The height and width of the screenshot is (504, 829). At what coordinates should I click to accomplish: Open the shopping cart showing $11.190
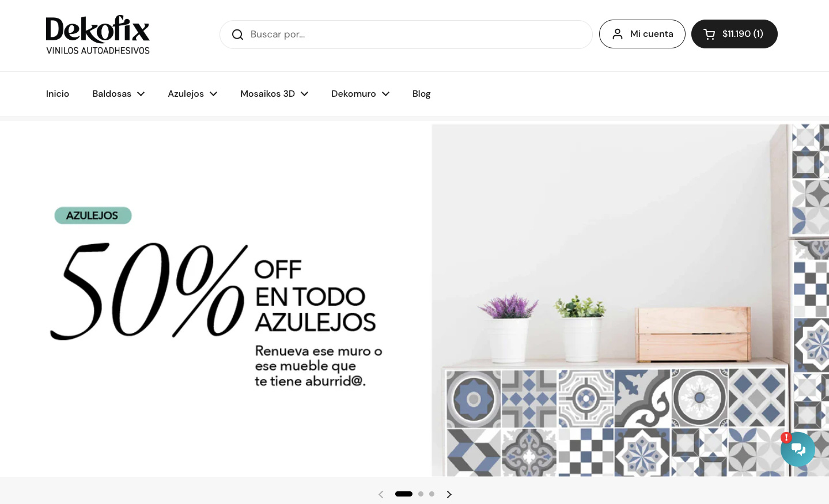click(734, 34)
